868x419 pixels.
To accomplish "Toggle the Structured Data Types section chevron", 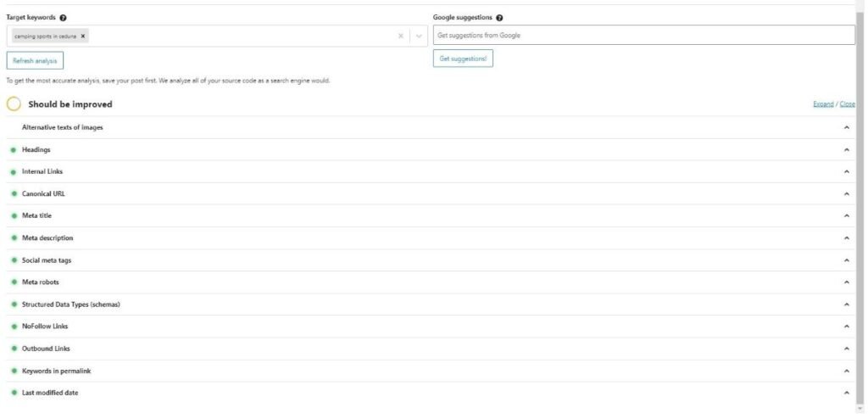I will pos(846,304).
